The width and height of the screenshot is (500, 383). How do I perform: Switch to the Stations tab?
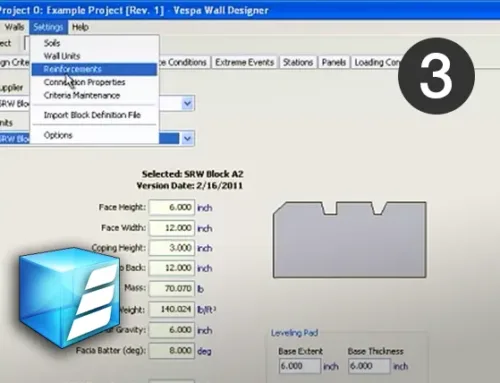click(x=298, y=62)
